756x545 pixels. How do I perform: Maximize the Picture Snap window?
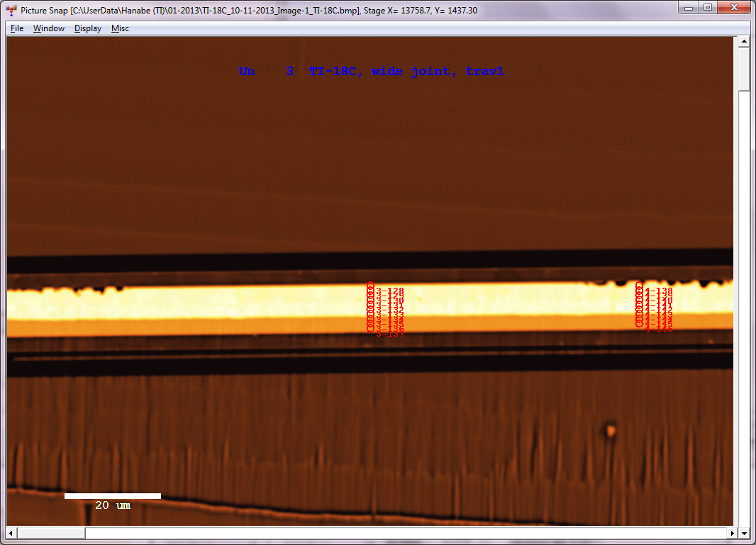pos(708,7)
